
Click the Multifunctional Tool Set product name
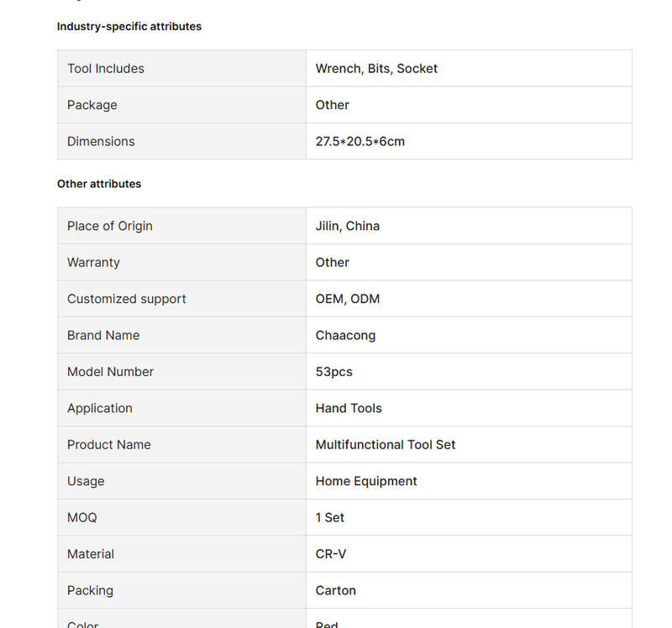[386, 445]
